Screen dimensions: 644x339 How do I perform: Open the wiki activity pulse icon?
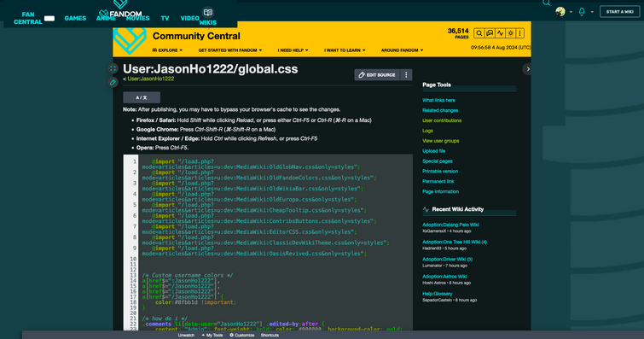coord(500,33)
